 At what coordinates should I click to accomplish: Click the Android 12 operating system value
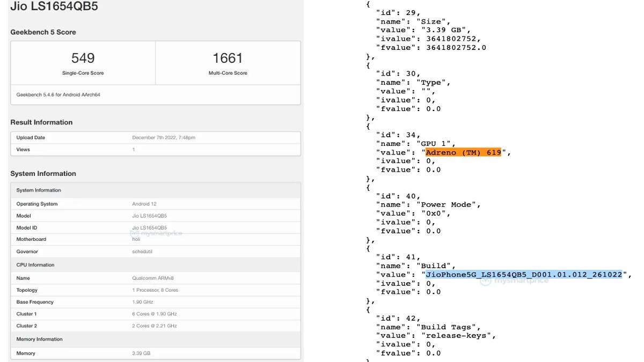tap(144, 204)
